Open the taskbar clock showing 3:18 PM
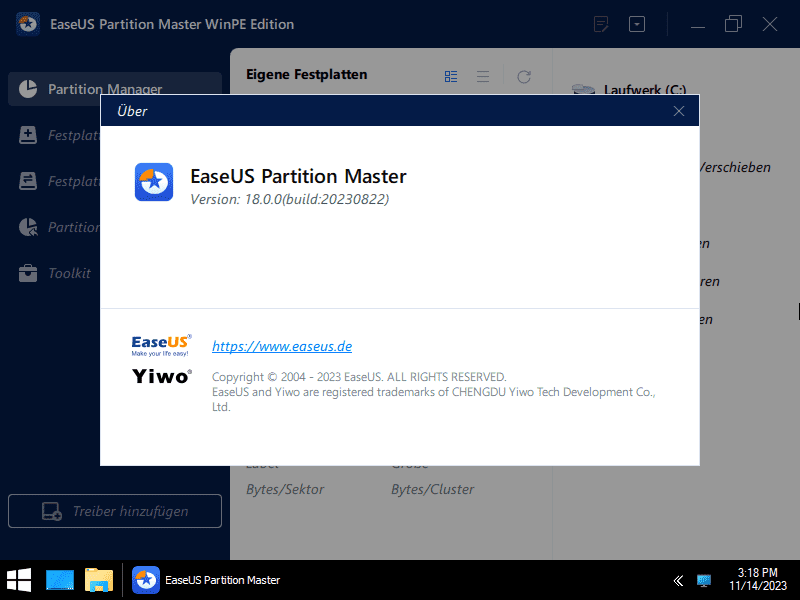This screenshot has height=600, width=800. click(758, 579)
